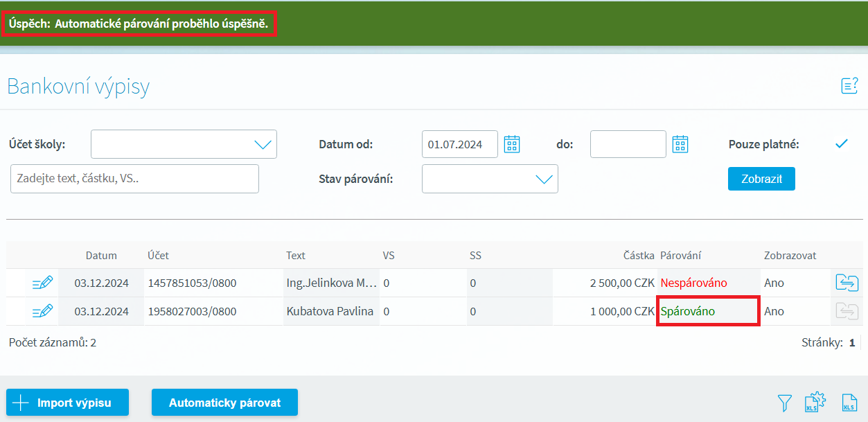The width and height of the screenshot is (868, 422).
Task: Focus the text, amount, VS search field
Action: point(134,179)
